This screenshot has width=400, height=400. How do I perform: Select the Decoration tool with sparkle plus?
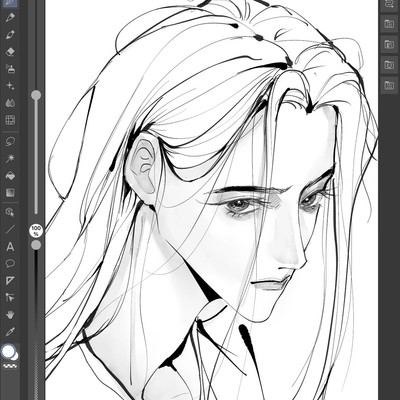10,86
